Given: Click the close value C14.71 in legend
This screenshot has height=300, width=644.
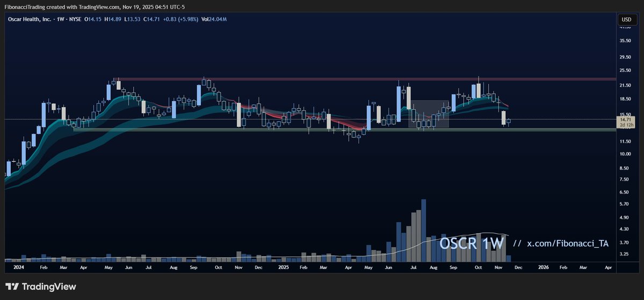Looking at the screenshot, I should coord(151,19).
